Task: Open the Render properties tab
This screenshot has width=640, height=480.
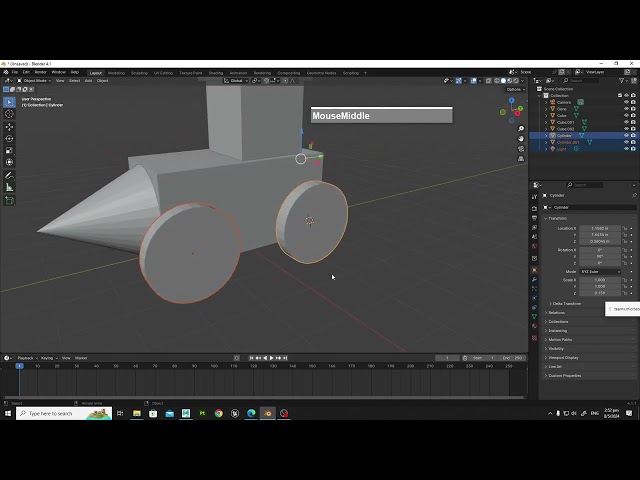Action: (534, 209)
